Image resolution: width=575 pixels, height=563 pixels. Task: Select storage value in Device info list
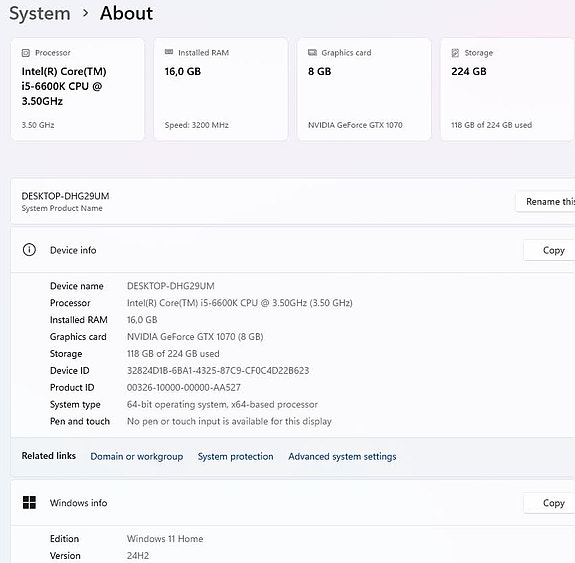coord(173,353)
